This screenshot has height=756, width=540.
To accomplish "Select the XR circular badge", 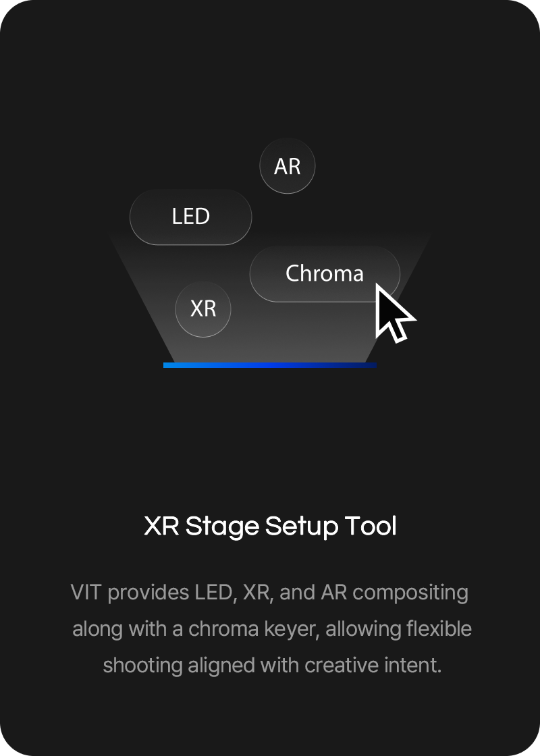I will pos(203,309).
